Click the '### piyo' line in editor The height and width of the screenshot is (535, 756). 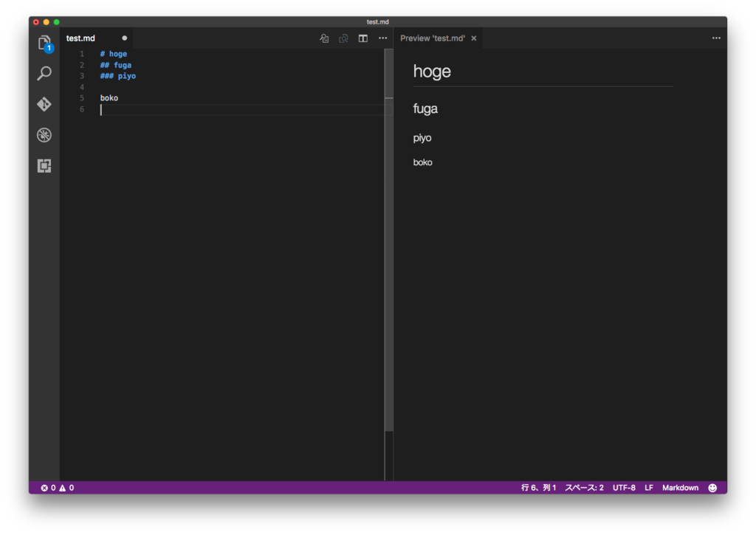click(118, 76)
